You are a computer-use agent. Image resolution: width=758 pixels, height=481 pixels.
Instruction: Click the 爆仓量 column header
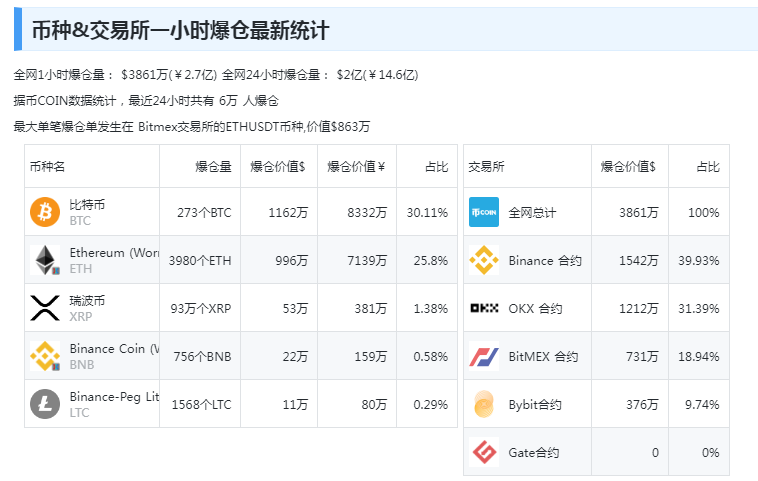(x=213, y=167)
